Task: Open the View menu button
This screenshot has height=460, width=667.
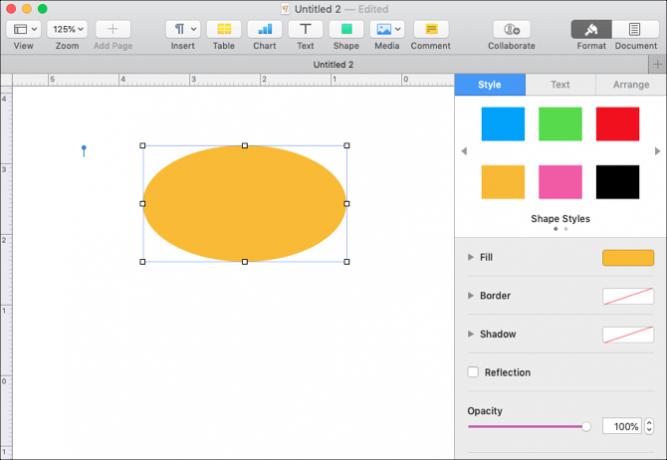Action: [x=24, y=29]
